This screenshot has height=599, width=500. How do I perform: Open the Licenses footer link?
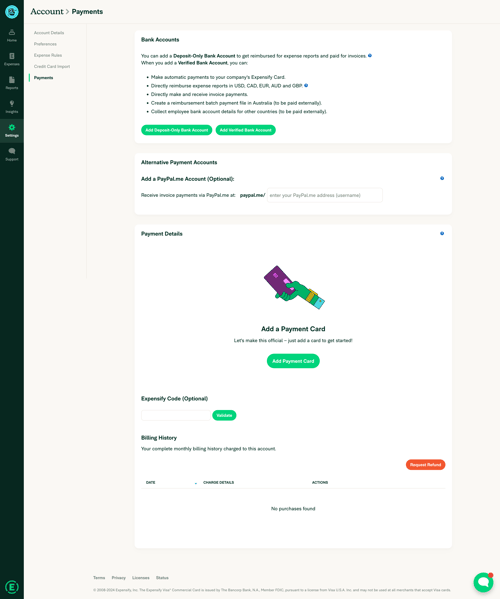[141, 578]
